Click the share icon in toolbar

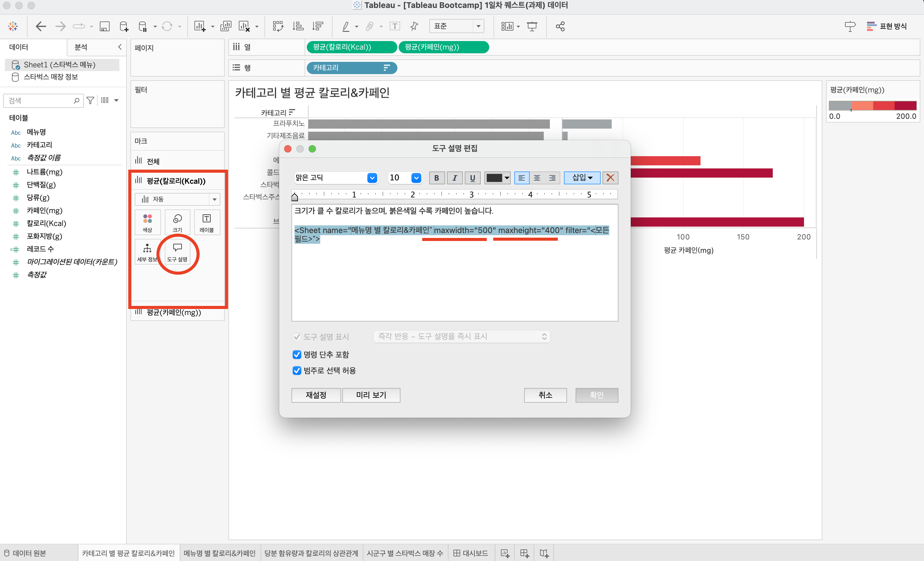(x=560, y=26)
